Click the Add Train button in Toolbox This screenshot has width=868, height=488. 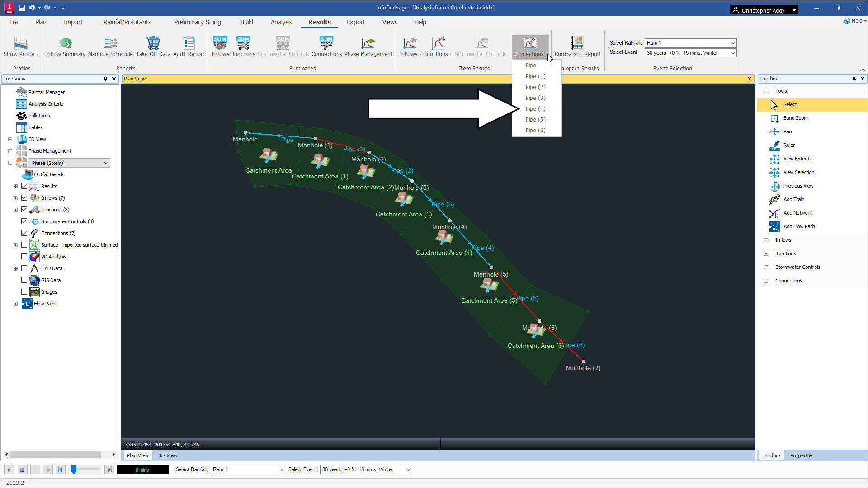pyautogui.click(x=793, y=199)
